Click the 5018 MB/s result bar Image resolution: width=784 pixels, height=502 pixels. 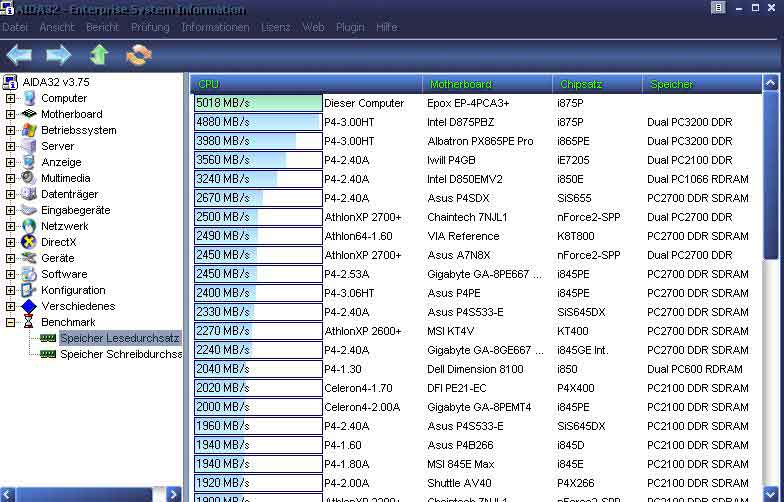[x=258, y=103]
